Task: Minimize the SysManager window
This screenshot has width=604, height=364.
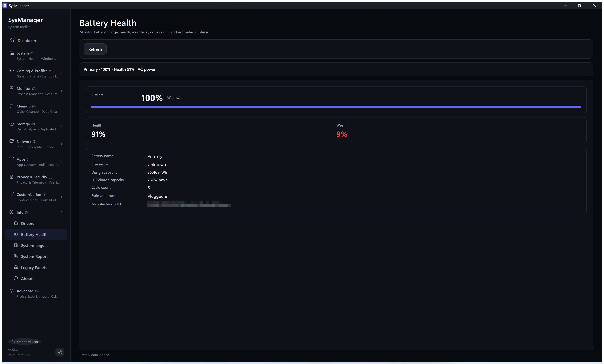Action: [x=566, y=5]
